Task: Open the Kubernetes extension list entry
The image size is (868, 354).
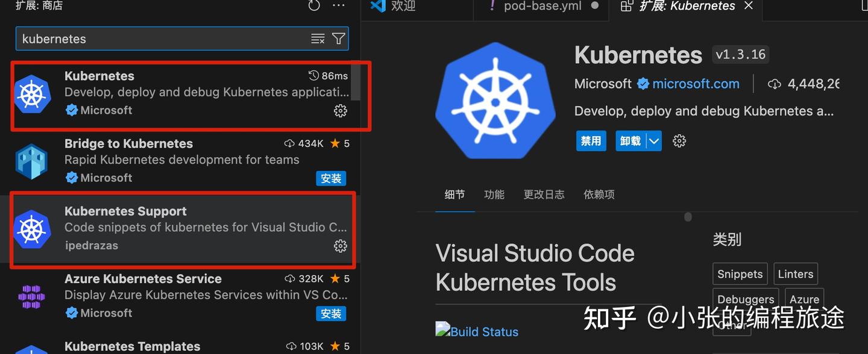Action: (181, 94)
